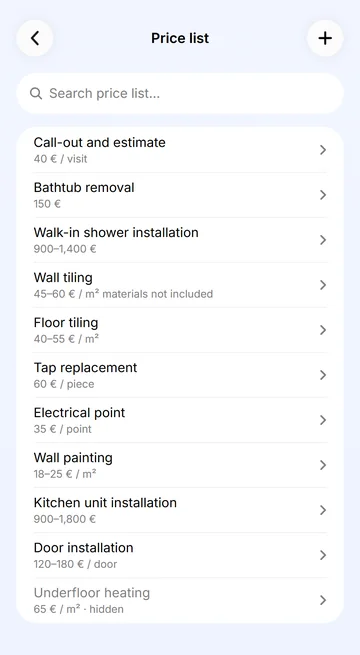Screen dimensions: 360x655
Task: Open the Wall painting price item
Action: pyautogui.click(x=180, y=465)
